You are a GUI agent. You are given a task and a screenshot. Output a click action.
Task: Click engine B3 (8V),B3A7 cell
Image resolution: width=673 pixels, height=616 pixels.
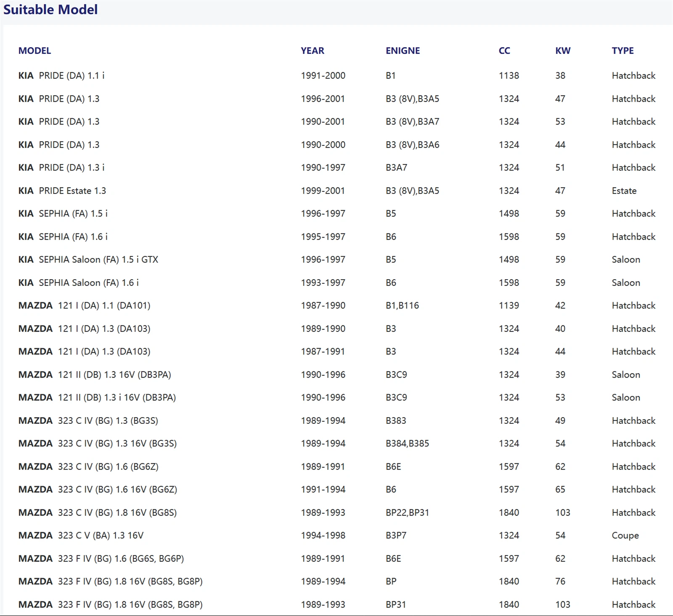(413, 122)
